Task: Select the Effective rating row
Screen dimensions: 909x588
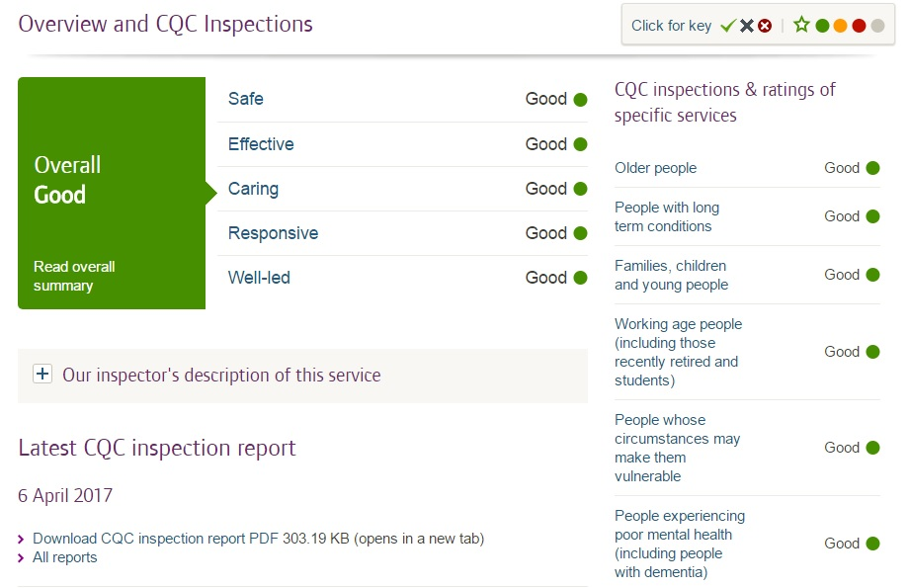Action: click(x=402, y=144)
